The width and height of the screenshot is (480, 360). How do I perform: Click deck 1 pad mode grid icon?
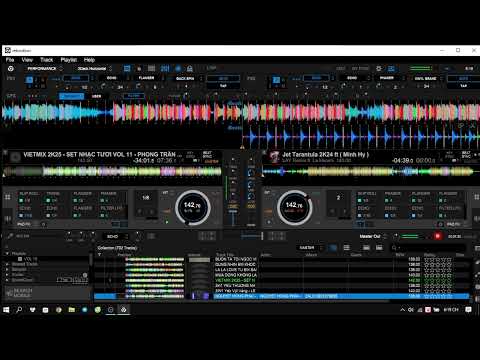pos(7,197)
